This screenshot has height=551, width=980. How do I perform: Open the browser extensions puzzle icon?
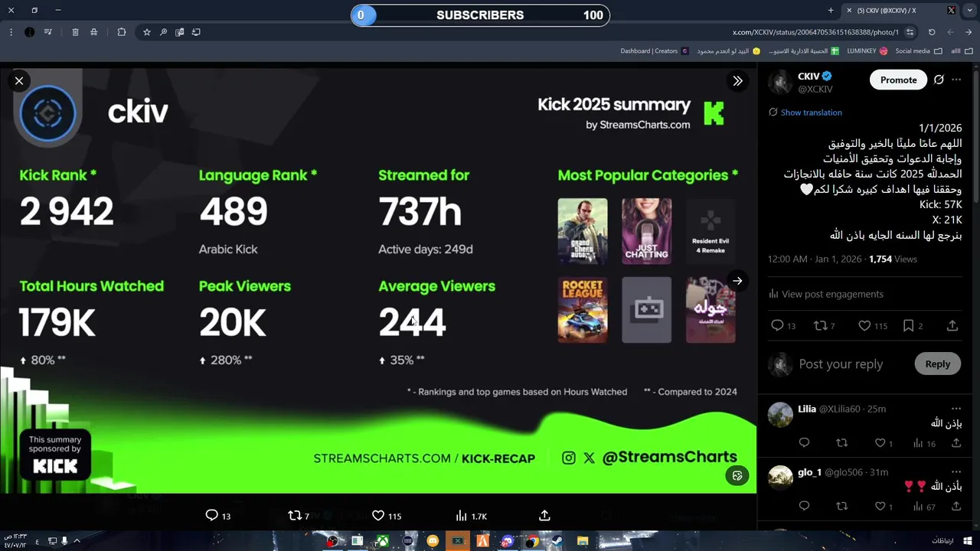tap(122, 32)
